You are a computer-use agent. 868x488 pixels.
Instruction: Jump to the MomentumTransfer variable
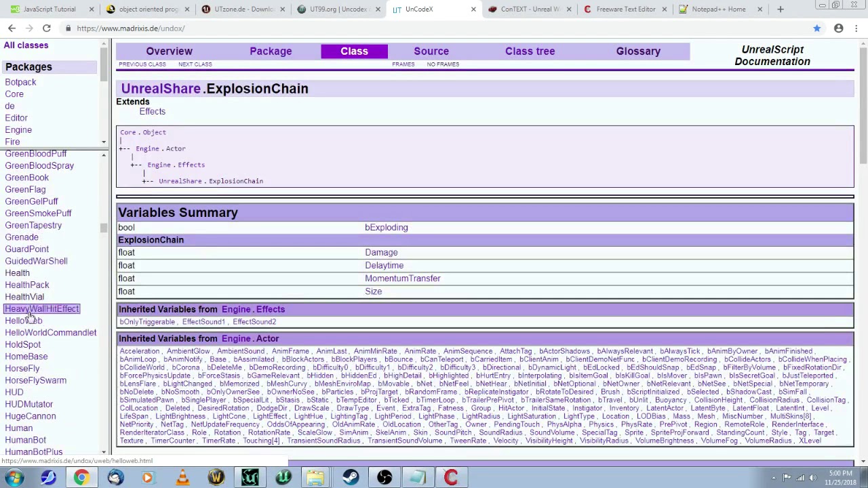[x=403, y=279]
